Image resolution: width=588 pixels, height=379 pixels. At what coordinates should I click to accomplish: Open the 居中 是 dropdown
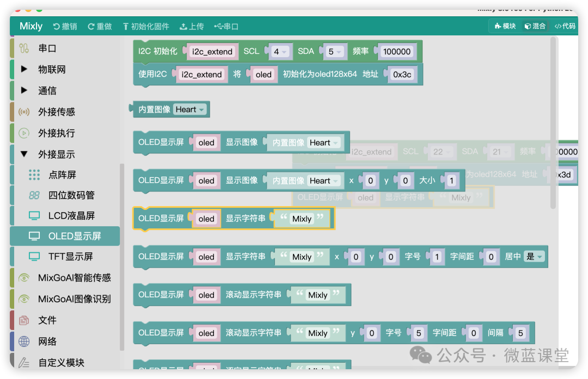[x=535, y=257]
